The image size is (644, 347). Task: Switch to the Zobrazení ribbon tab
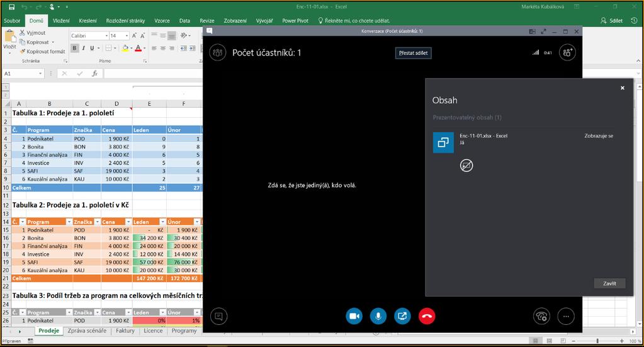coord(235,21)
